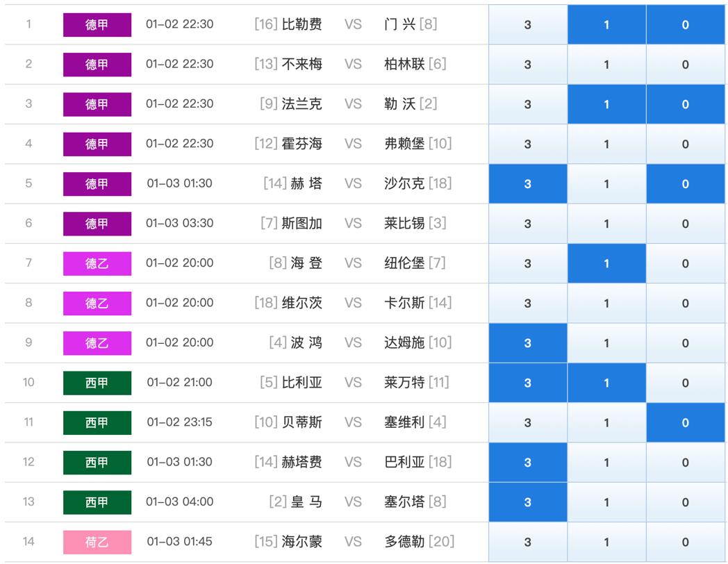This screenshot has width=728, height=564.
Task: Click match time 01-02 23:15
Action: [180, 422]
